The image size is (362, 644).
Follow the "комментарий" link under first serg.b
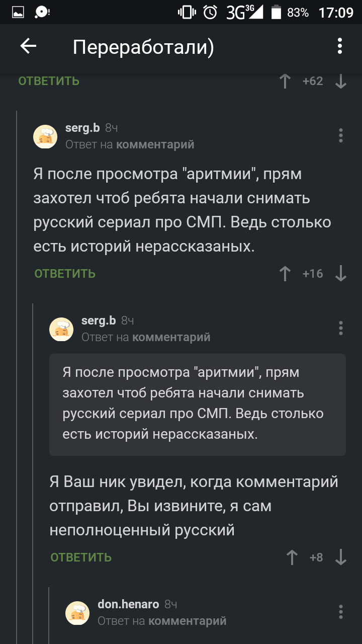(155, 145)
